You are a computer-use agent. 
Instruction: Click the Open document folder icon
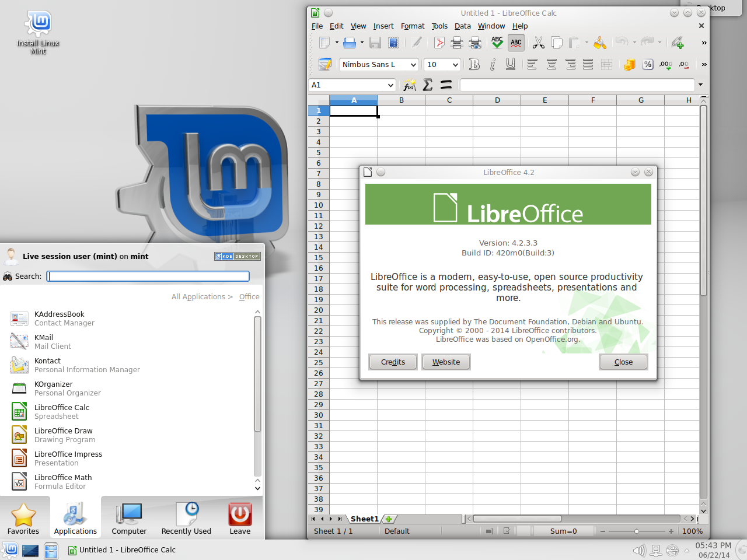point(350,43)
